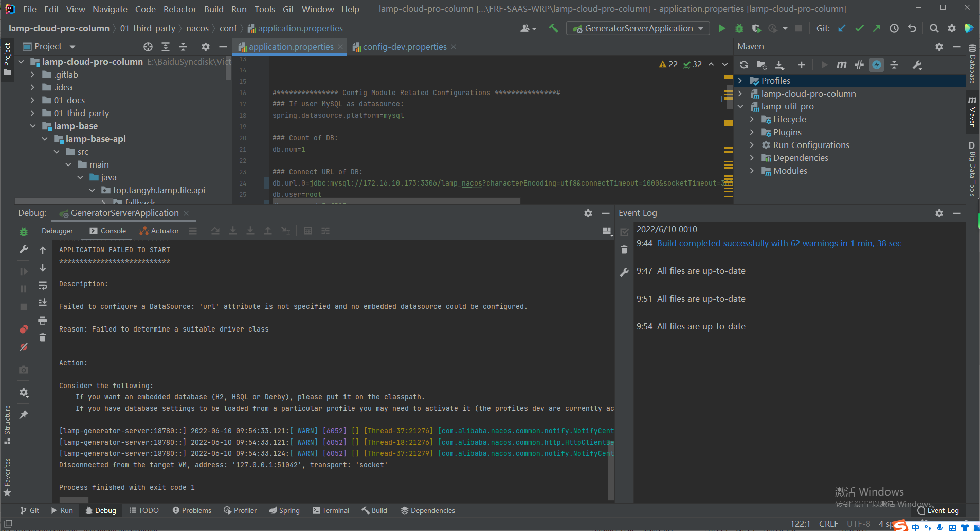
Task: Open the Problems tool window
Action: pos(192,510)
